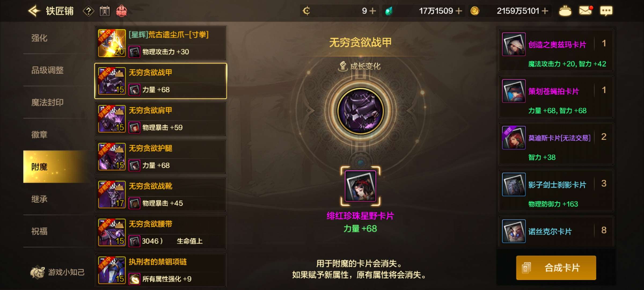
Task: Open the chat bubble icon
Action: 606,11
